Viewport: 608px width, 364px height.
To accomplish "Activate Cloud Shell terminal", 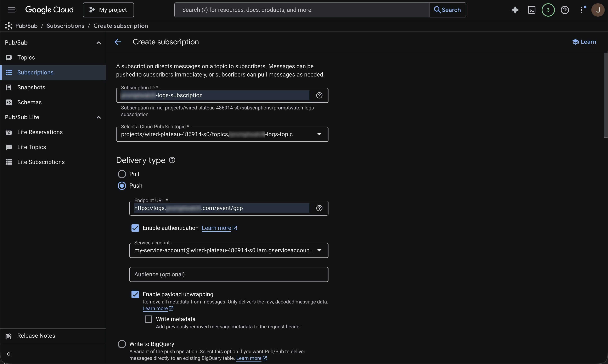I will tap(531, 10).
